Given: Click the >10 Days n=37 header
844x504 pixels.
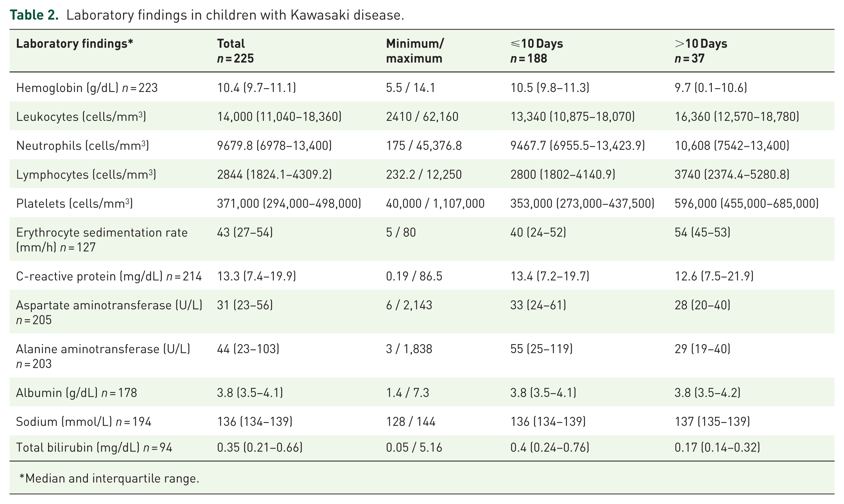Looking at the screenshot, I should (701, 51).
